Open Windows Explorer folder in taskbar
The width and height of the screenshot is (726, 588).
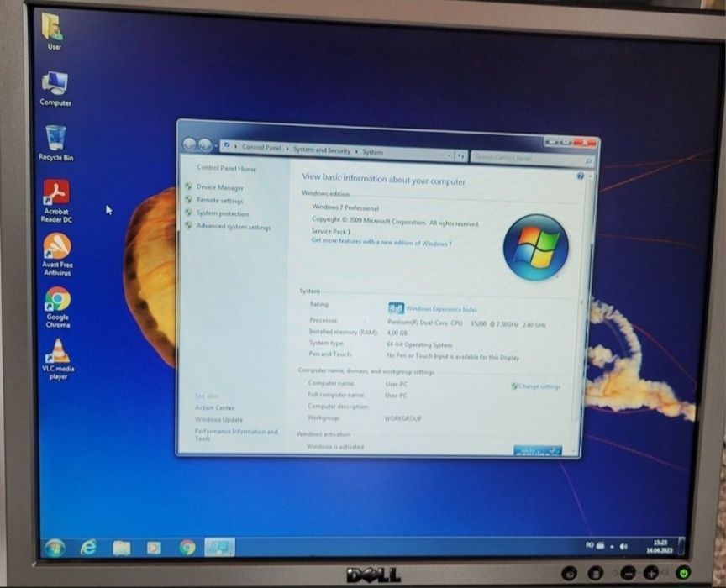pyautogui.click(x=121, y=549)
